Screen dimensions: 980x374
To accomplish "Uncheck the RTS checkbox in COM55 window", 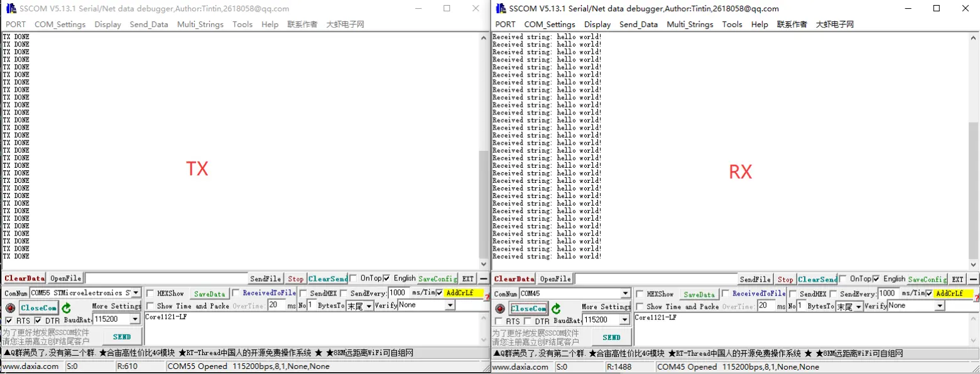I will pos(8,321).
